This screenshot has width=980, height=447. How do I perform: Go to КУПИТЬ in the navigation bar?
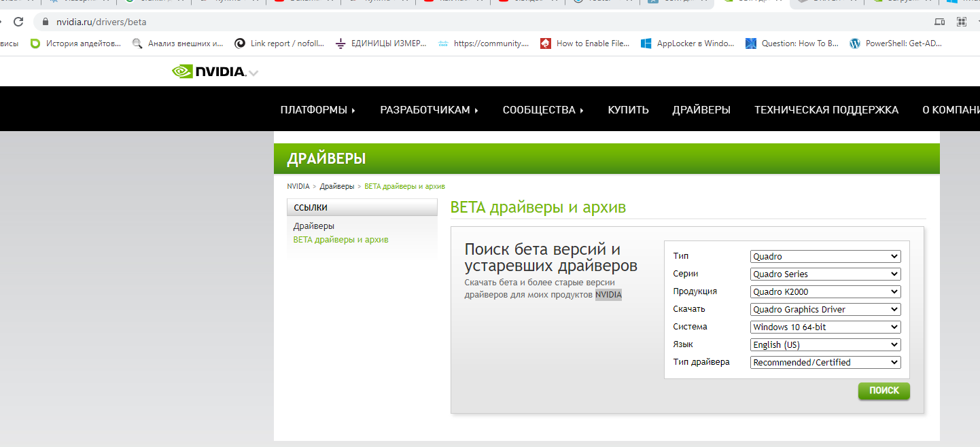[x=628, y=110]
